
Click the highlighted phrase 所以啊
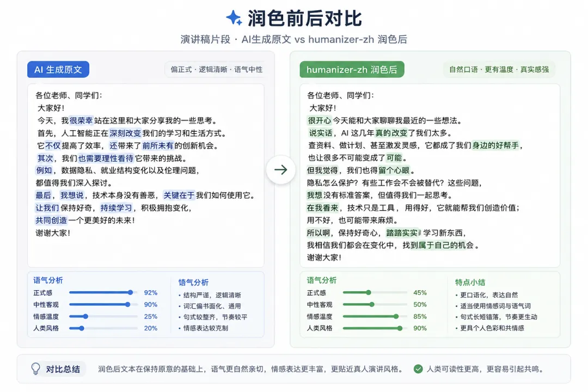point(318,233)
